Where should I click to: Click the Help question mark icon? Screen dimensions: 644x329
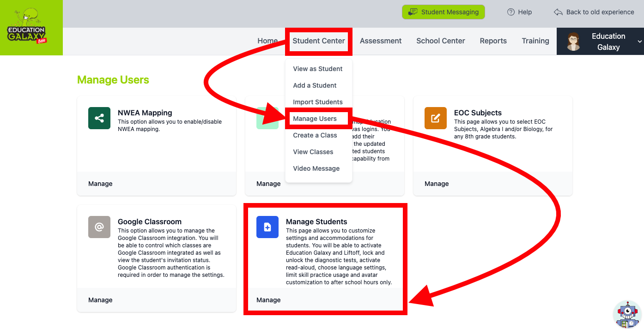tap(511, 12)
